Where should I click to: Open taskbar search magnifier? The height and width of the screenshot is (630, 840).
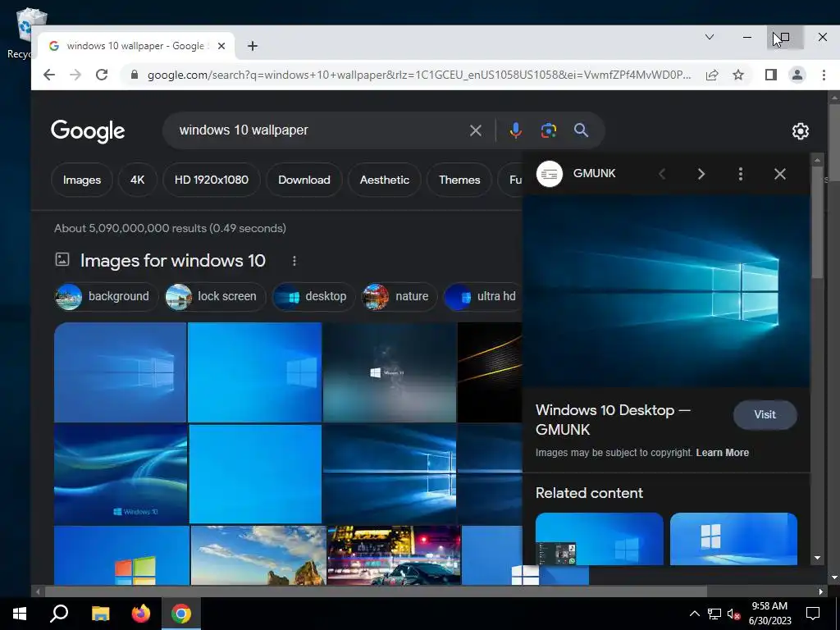point(59,614)
